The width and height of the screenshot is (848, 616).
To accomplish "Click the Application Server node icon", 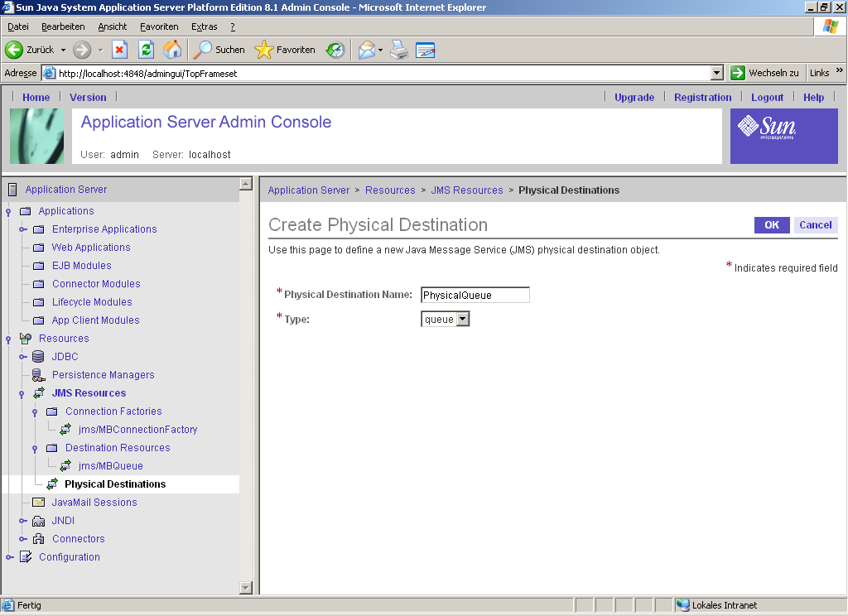I will [x=12, y=190].
